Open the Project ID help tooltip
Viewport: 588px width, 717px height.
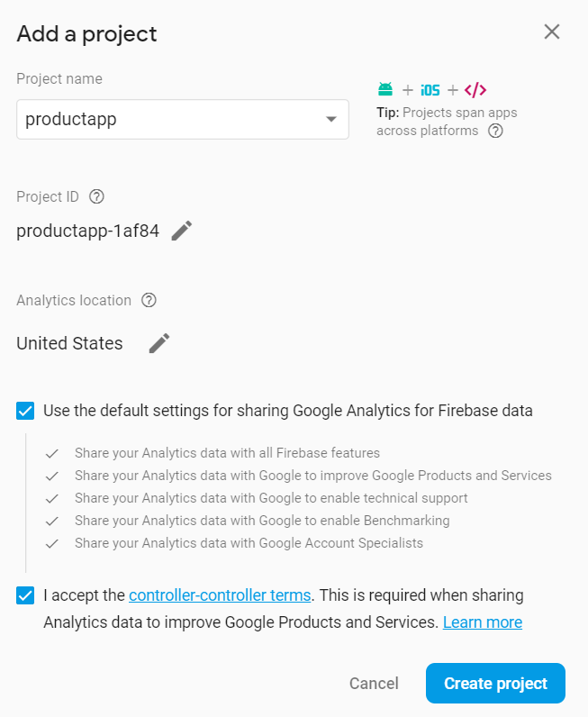[x=97, y=196]
